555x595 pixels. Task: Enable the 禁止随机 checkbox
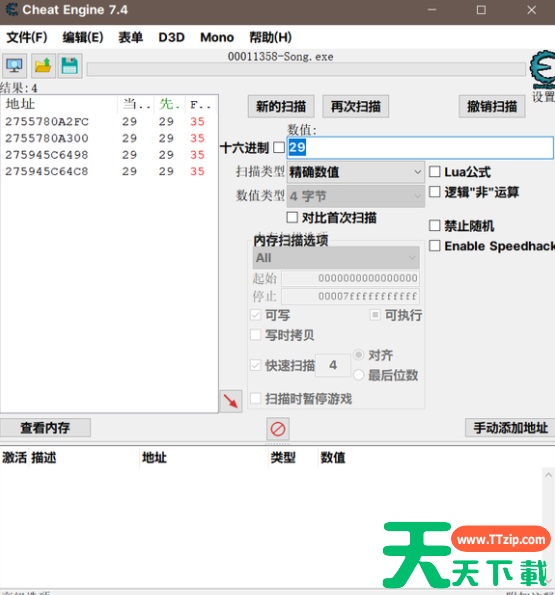click(434, 226)
